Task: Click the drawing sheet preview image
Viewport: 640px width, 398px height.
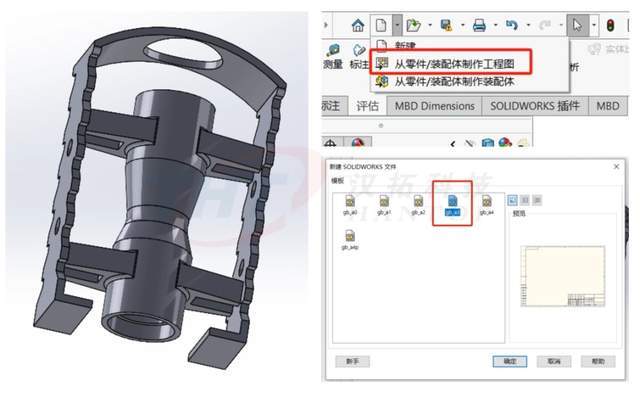Action: 563,276
